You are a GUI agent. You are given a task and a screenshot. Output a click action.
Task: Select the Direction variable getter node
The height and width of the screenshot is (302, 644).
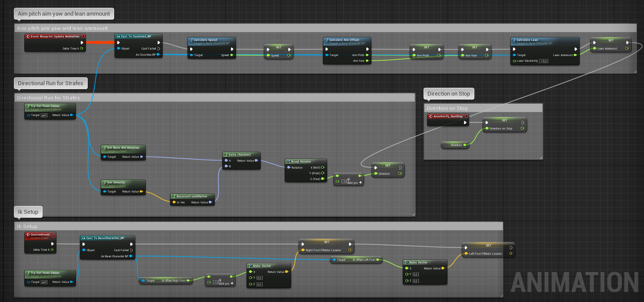455,146
